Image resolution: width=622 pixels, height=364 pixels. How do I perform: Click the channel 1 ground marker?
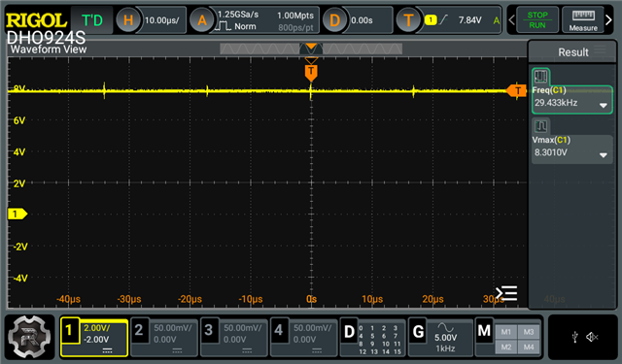pyautogui.click(x=17, y=214)
